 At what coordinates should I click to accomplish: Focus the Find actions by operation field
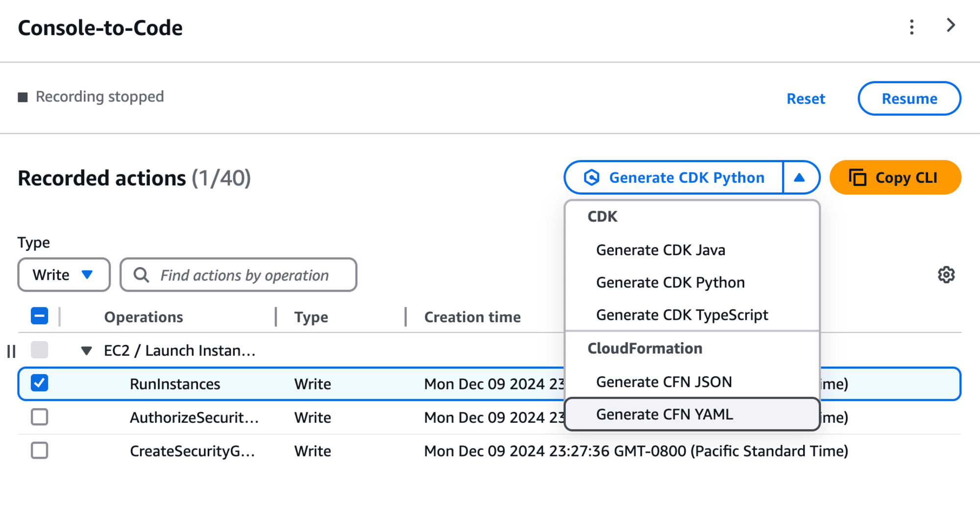238,275
